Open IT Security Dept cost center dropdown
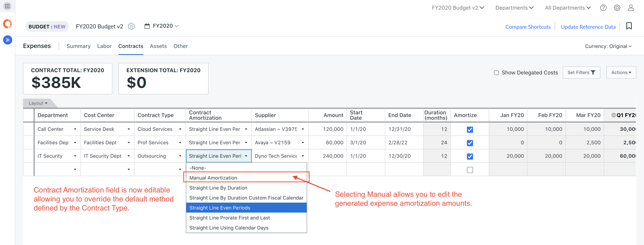This screenshot has height=245, width=644. (x=129, y=156)
